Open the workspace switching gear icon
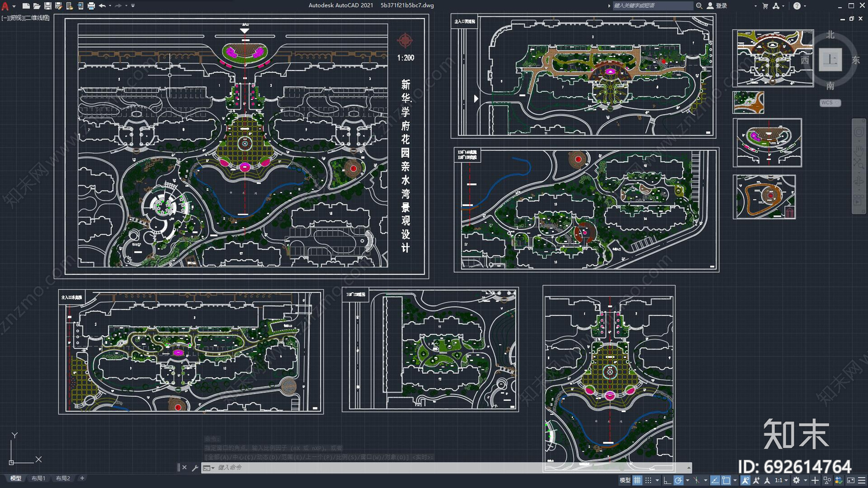 (796, 480)
